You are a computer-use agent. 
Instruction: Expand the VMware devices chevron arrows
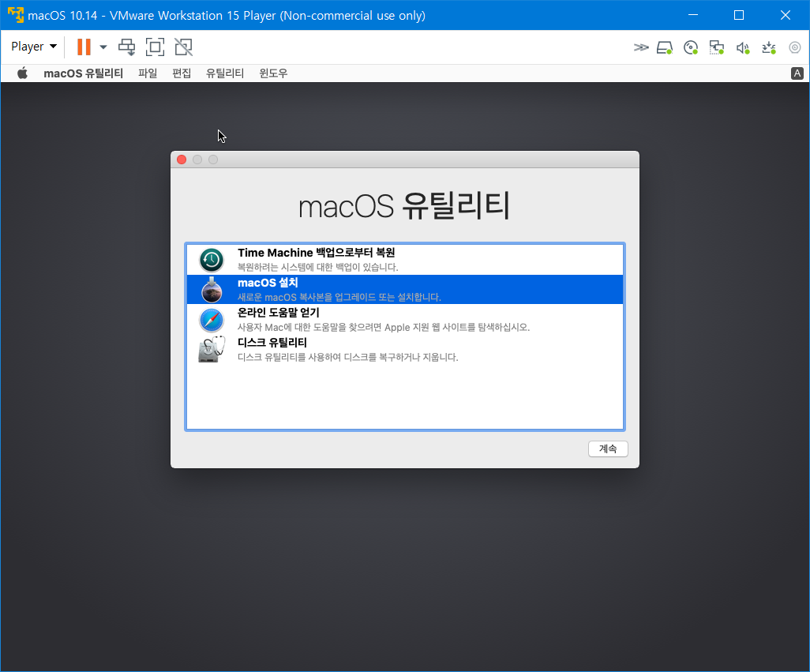pyautogui.click(x=640, y=47)
